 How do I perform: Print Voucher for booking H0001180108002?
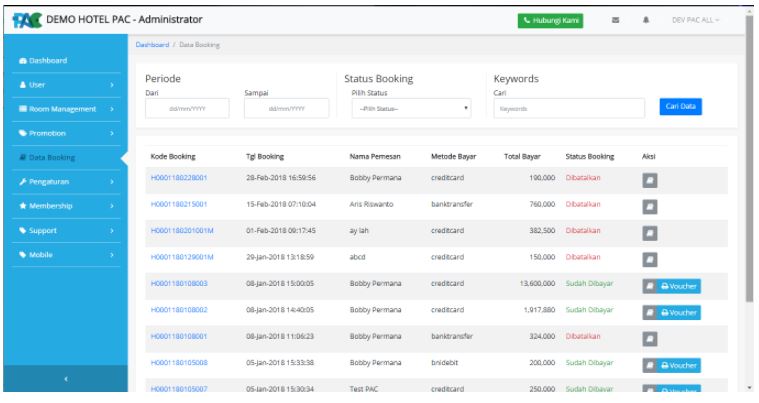pyautogui.click(x=679, y=313)
